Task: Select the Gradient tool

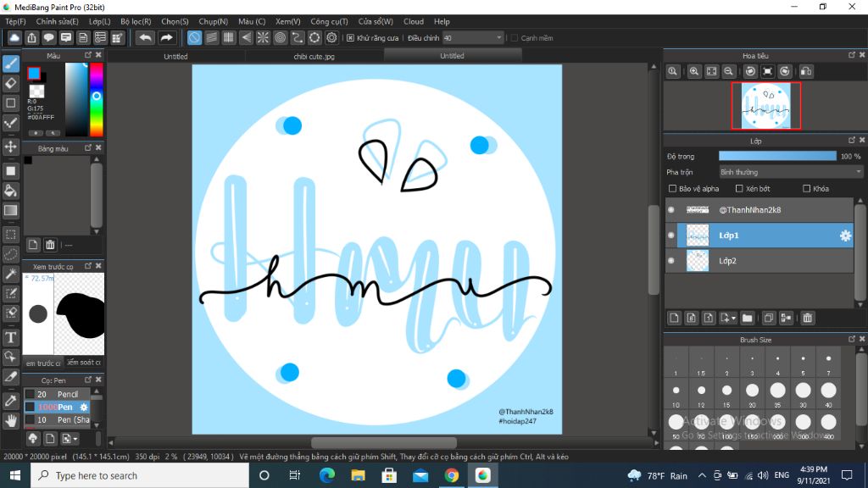Action: click(10, 210)
